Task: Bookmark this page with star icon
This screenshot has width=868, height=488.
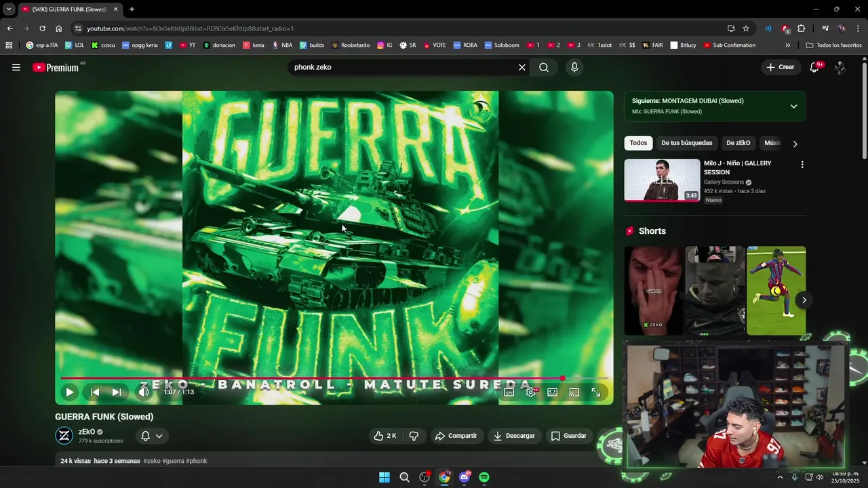Action: [x=746, y=28]
